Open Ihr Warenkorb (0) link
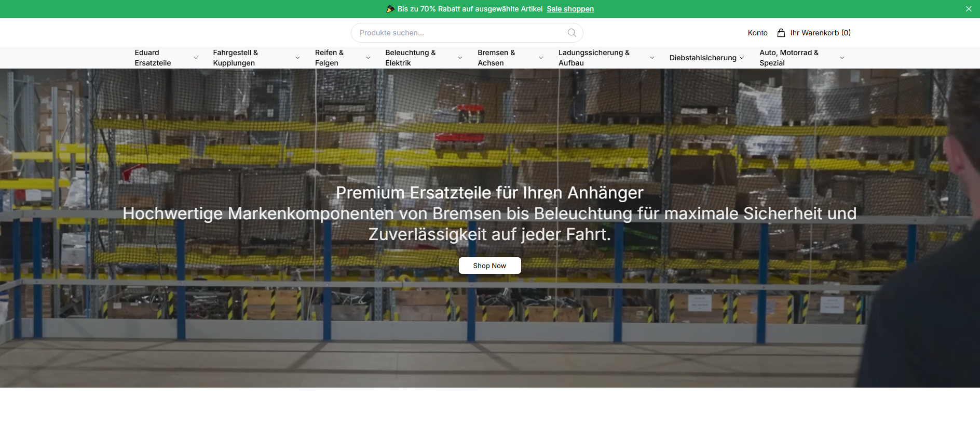Screen dimensions: 980x425 tap(820, 33)
